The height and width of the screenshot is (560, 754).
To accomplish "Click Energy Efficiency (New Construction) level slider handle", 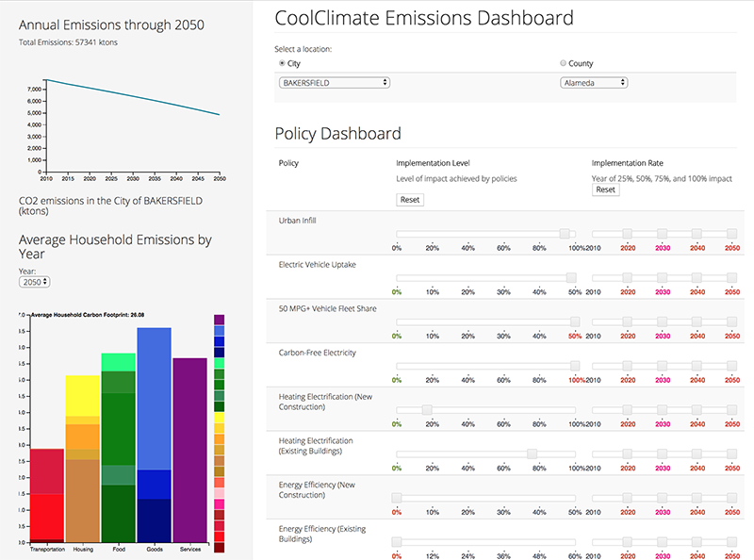I will coord(397,498).
